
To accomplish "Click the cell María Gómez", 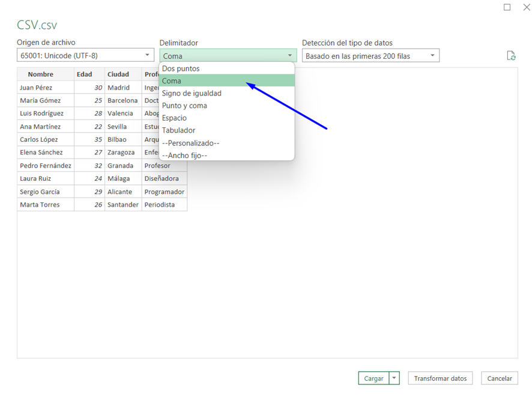I will coord(46,100).
